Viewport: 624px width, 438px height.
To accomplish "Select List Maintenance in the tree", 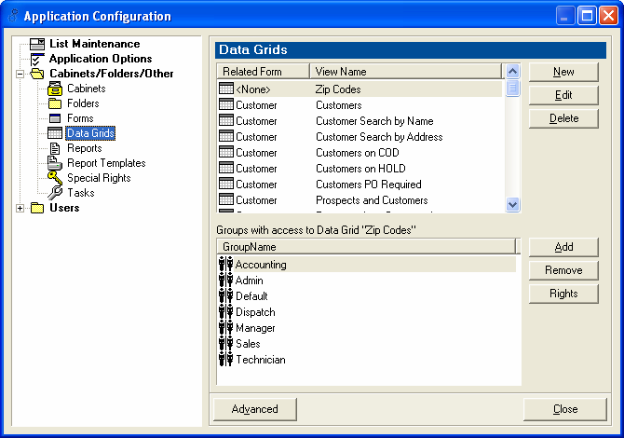I will pos(95,44).
